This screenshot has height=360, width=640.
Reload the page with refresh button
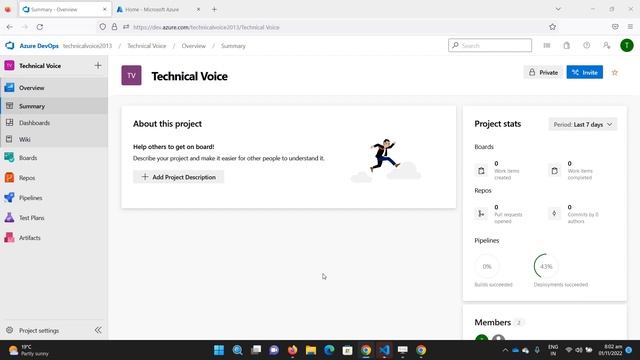pos(40,27)
